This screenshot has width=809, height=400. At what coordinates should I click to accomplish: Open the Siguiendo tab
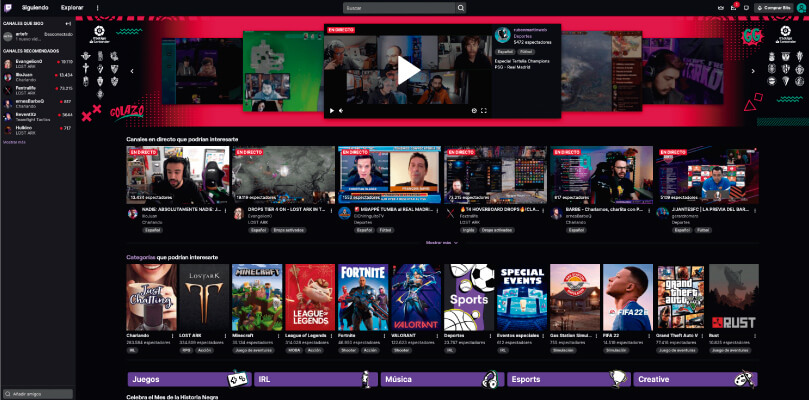[x=35, y=8]
